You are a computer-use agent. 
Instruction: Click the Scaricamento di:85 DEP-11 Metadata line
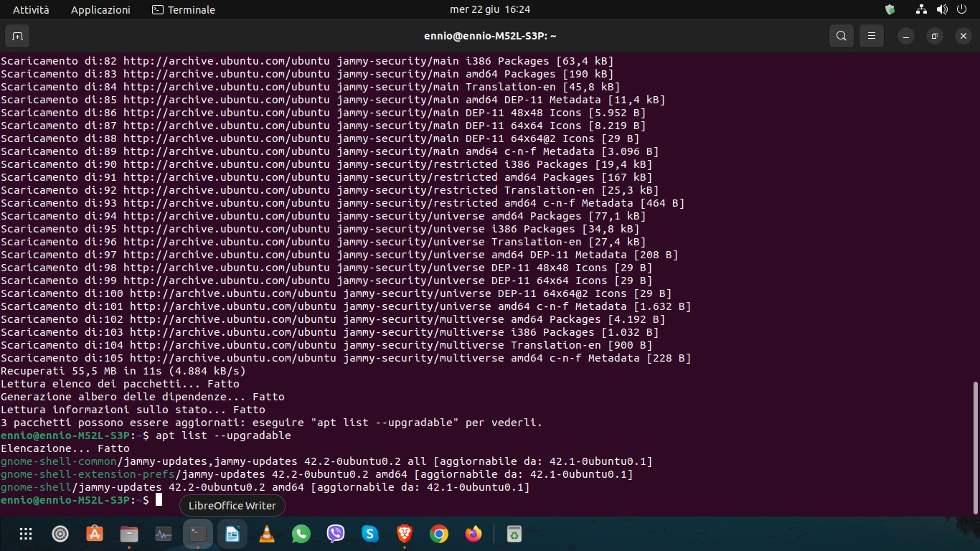333,100
